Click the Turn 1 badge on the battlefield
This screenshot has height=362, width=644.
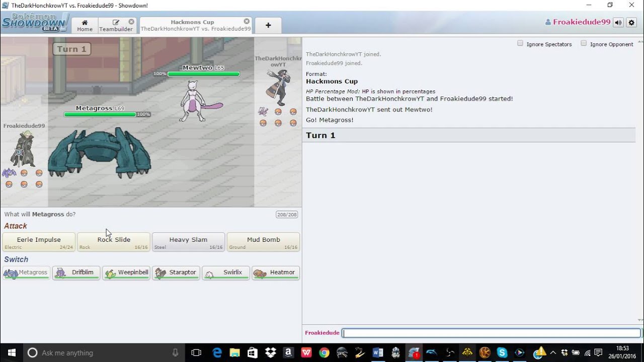(71, 49)
